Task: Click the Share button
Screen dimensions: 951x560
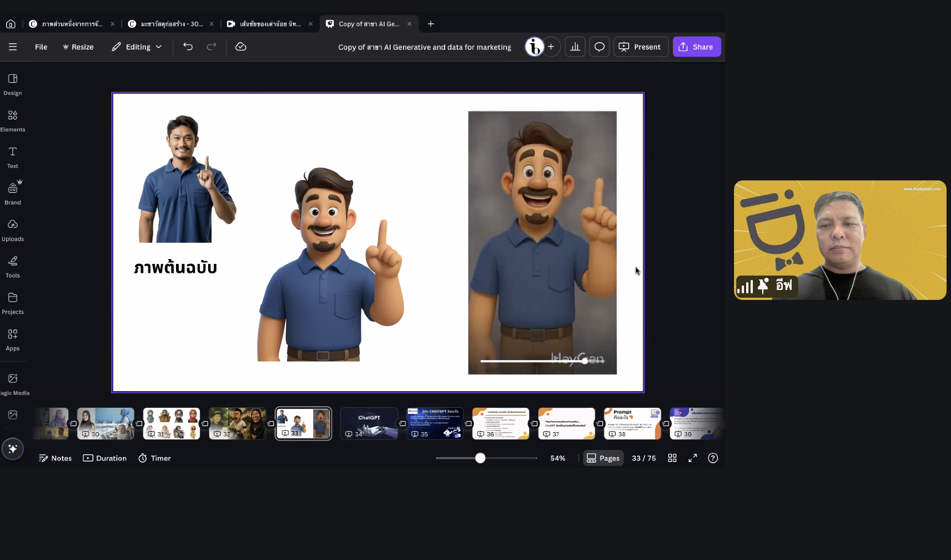Action: coord(696,47)
